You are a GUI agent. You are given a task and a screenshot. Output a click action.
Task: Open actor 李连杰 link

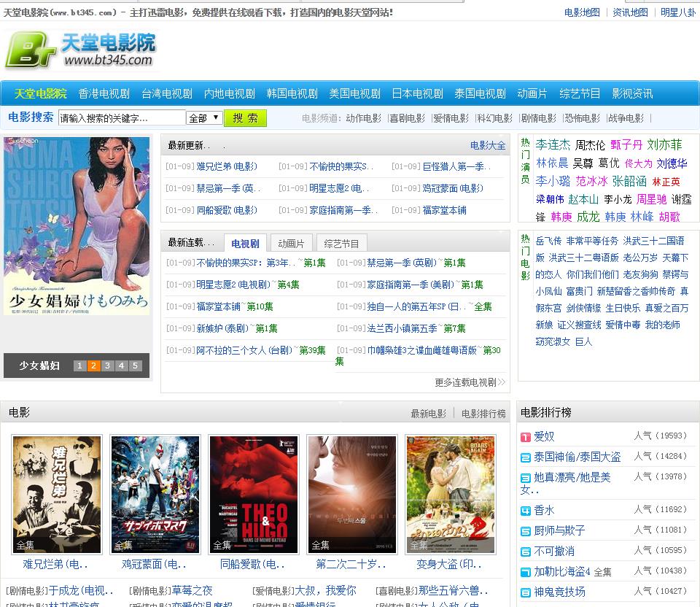553,144
